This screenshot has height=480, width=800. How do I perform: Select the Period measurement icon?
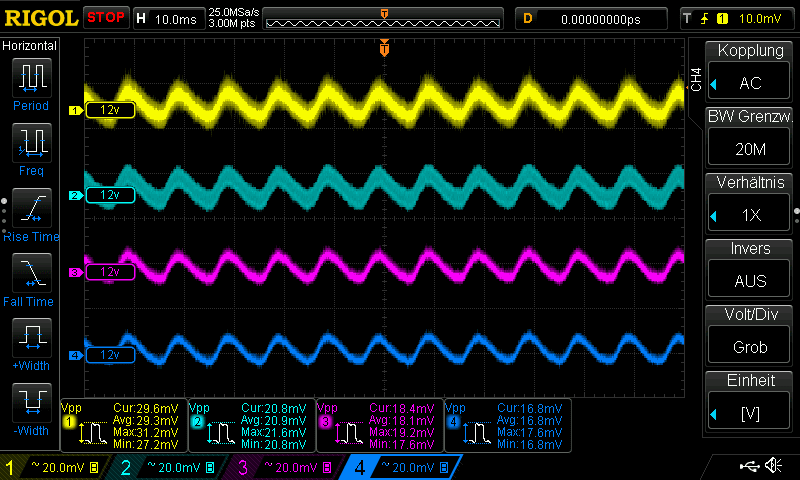32,78
